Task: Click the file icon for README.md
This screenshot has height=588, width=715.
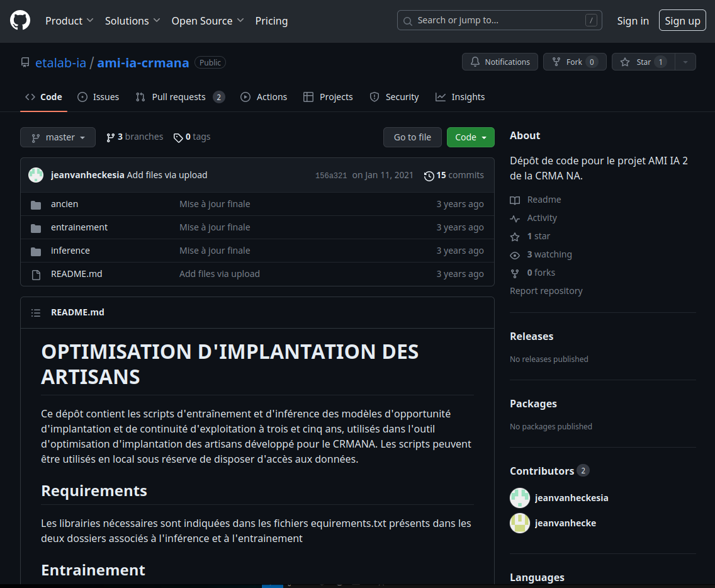Action: [36, 274]
